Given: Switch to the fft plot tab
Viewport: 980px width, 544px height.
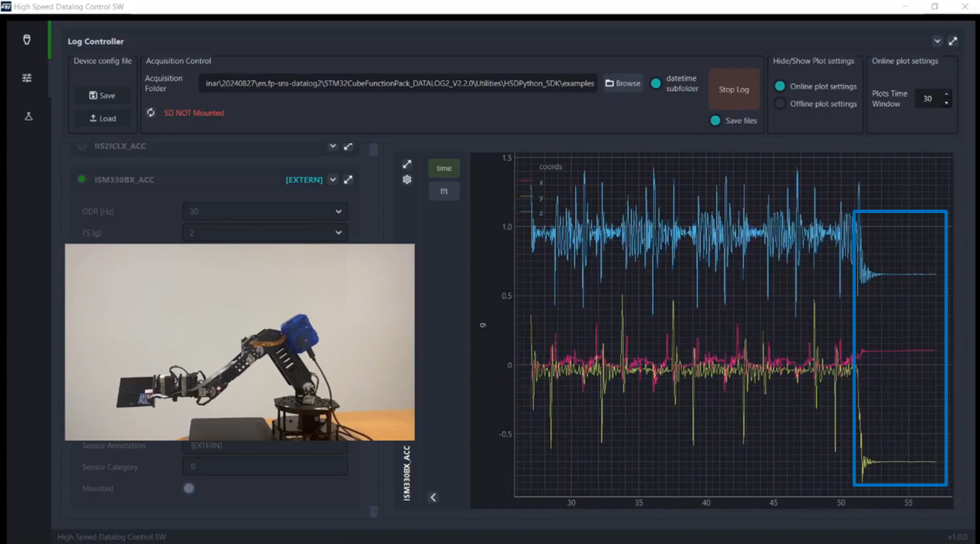Looking at the screenshot, I should pyautogui.click(x=444, y=191).
